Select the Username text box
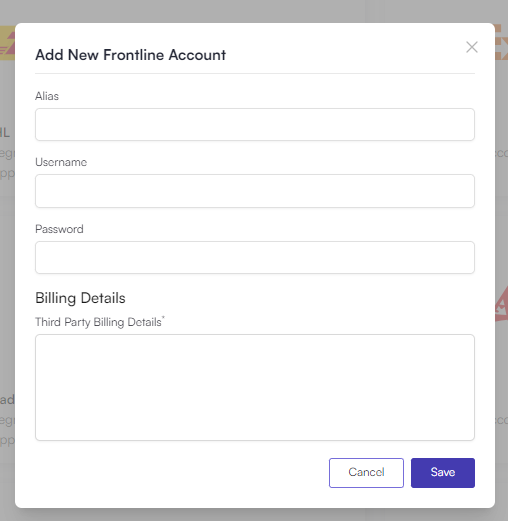This screenshot has width=508, height=521. tap(255, 191)
